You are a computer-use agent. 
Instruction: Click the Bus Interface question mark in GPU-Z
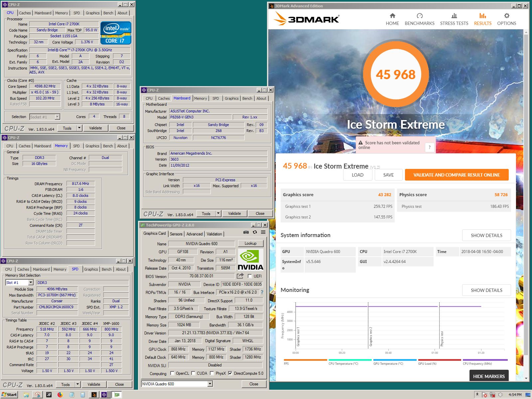[262, 292]
